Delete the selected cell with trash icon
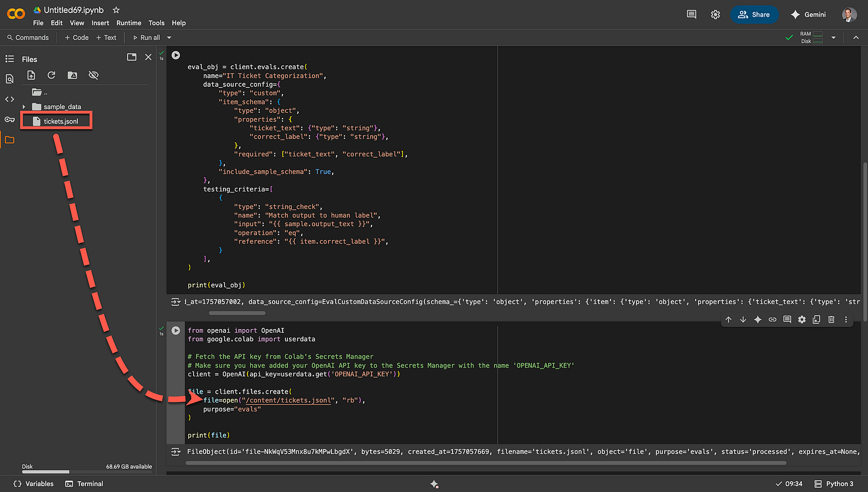 tap(831, 320)
